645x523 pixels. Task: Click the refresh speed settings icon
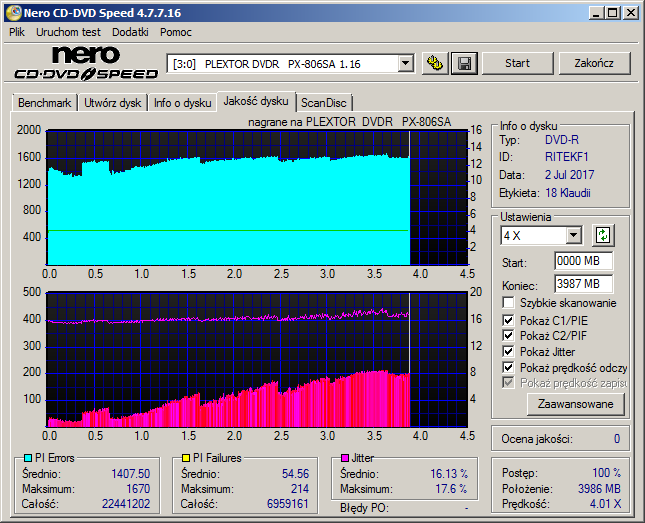click(603, 235)
